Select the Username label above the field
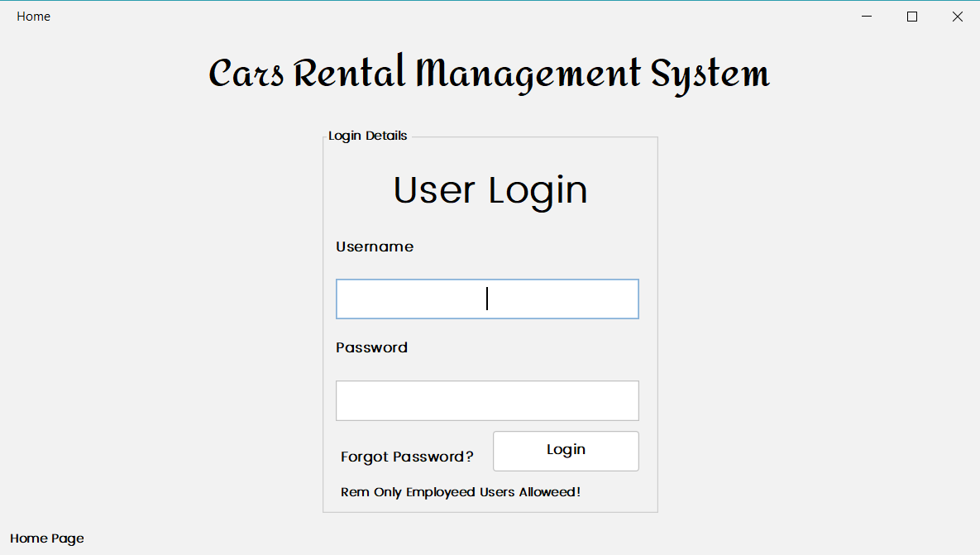The width and height of the screenshot is (980, 555). click(x=375, y=246)
